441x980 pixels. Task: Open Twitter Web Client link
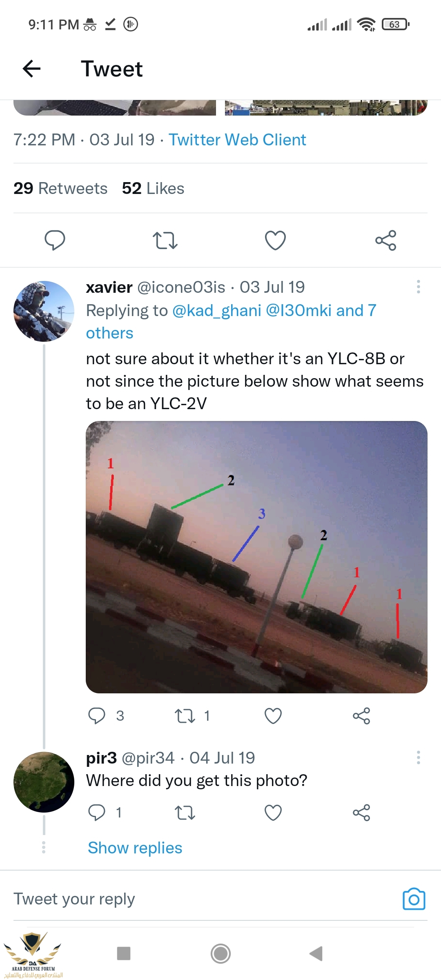237,140
